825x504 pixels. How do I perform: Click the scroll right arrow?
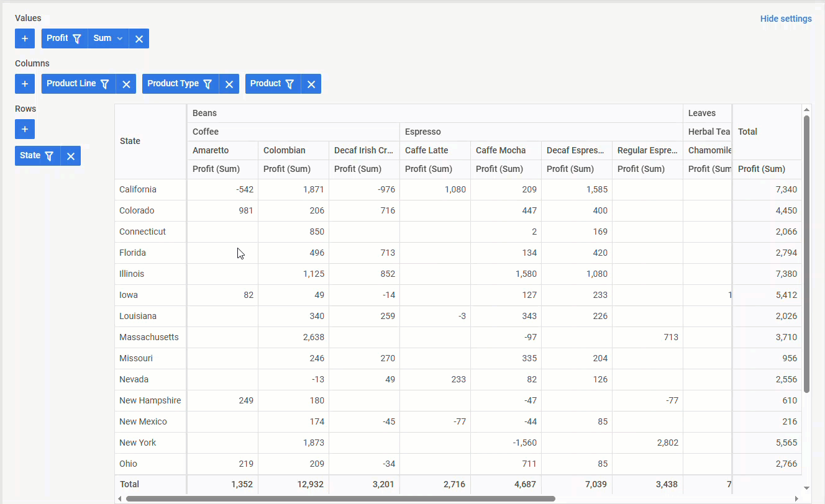coord(796,498)
